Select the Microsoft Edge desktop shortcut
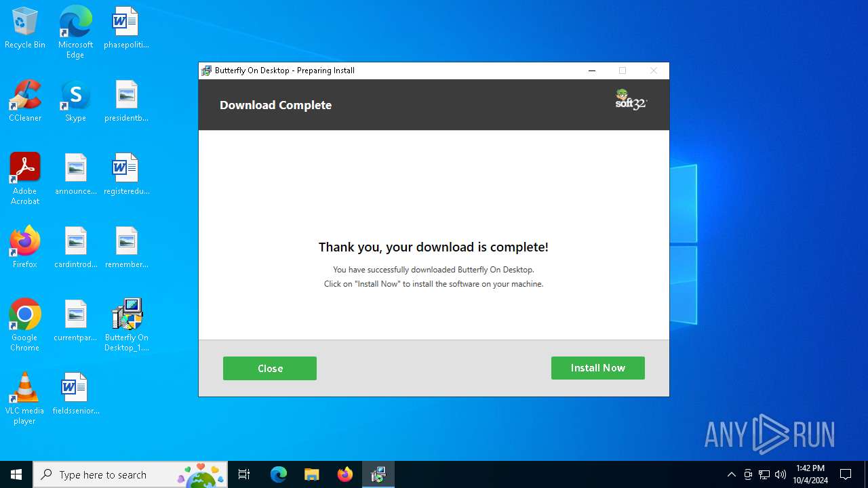Image resolution: width=868 pixels, height=488 pixels. (x=75, y=33)
